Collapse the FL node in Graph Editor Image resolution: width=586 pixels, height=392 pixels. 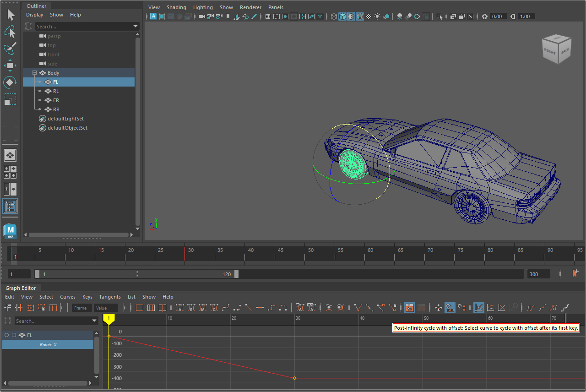[x=7, y=335]
